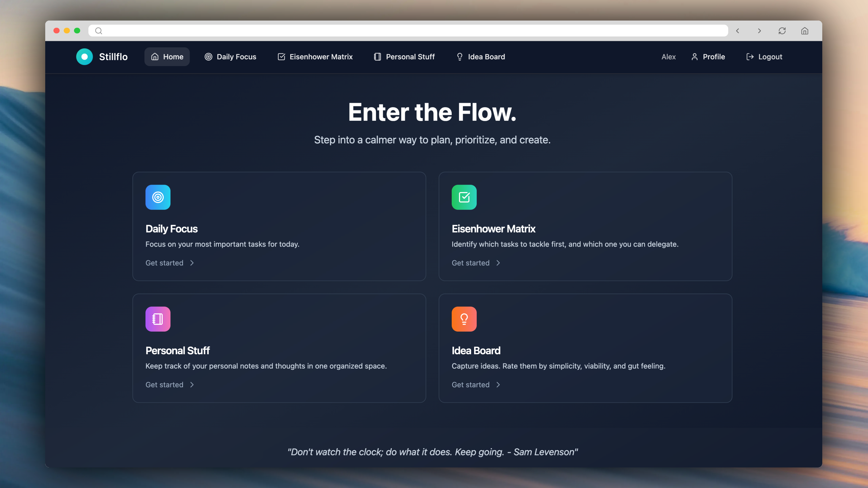The width and height of the screenshot is (868, 488).
Task: Click the Idea Board card title
Action: (476, 351)
